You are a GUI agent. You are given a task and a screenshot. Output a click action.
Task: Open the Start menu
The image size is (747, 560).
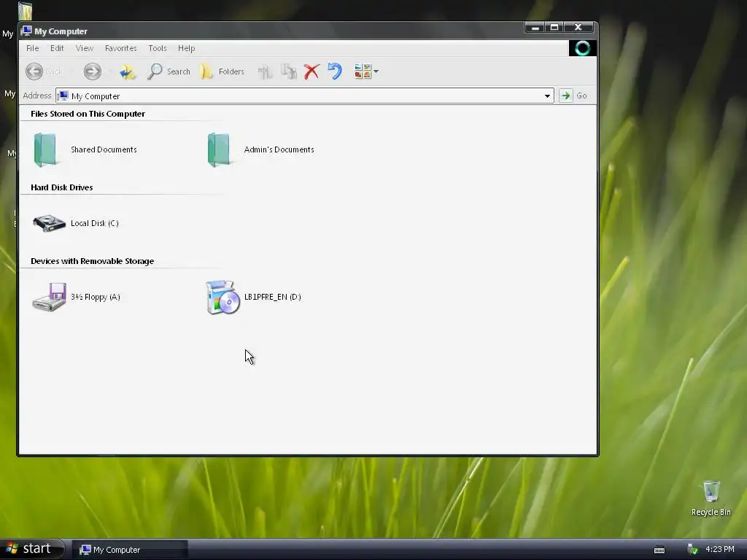click(x=31, y=549)
